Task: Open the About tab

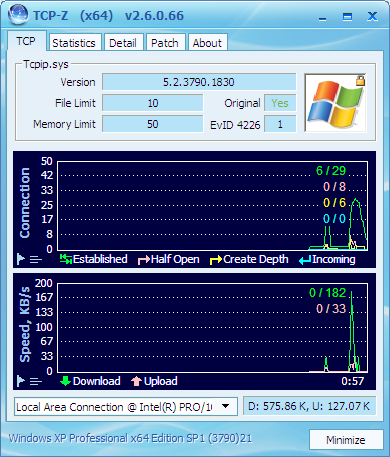Action: [207, 43]
